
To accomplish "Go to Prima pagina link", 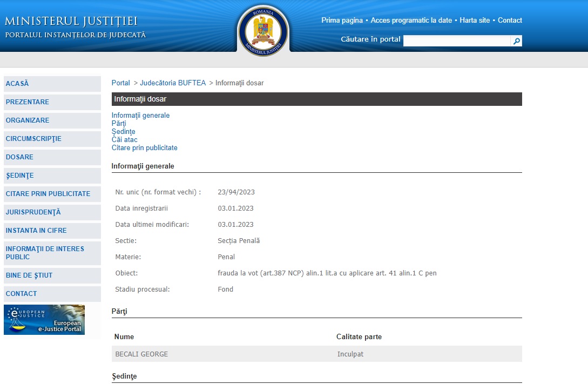I will tap(342, 20).
